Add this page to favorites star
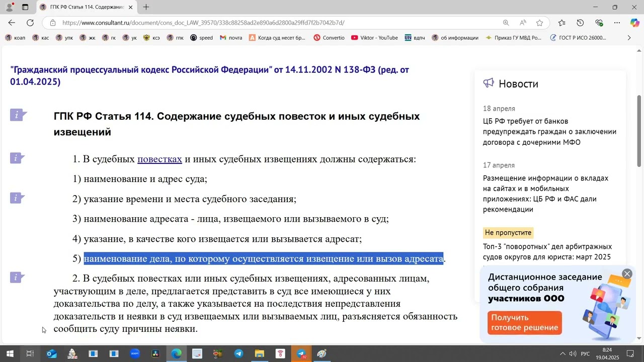 (539, 23)
